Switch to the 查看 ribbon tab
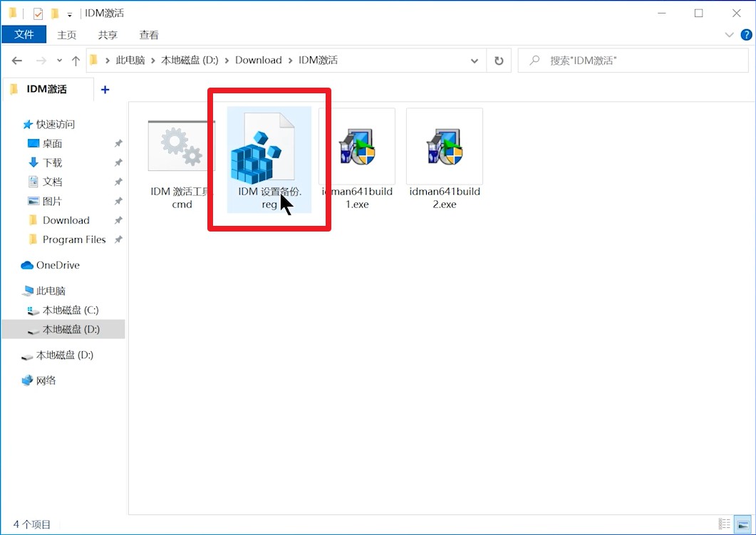756x535 pixels. pos(148,34)
